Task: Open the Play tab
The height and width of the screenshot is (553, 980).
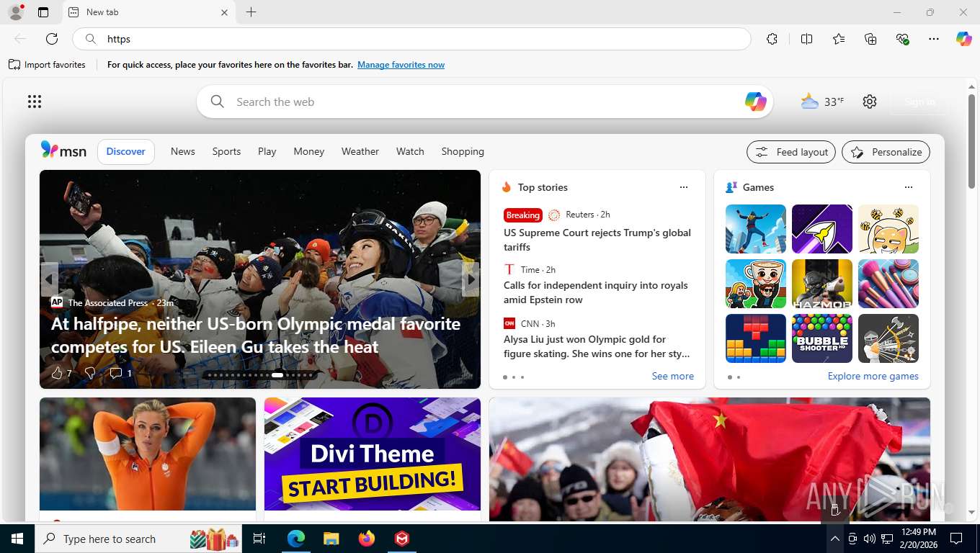Action: click(x=267, y=151)
